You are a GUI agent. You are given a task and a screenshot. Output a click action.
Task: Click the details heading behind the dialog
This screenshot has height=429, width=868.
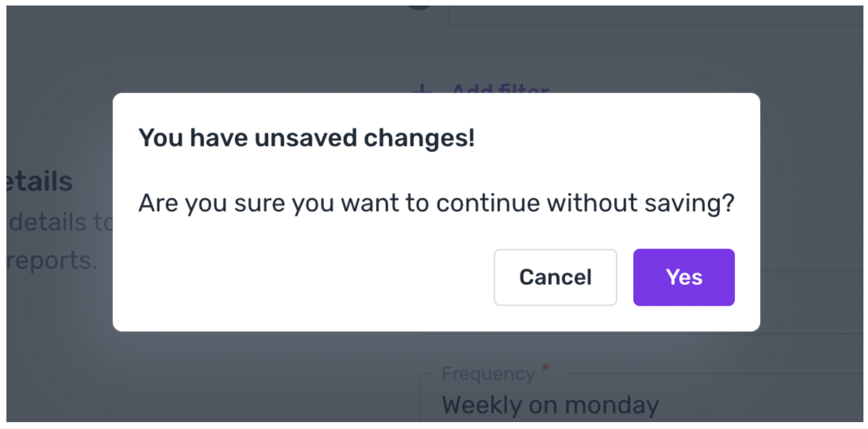tap(39, 181)
